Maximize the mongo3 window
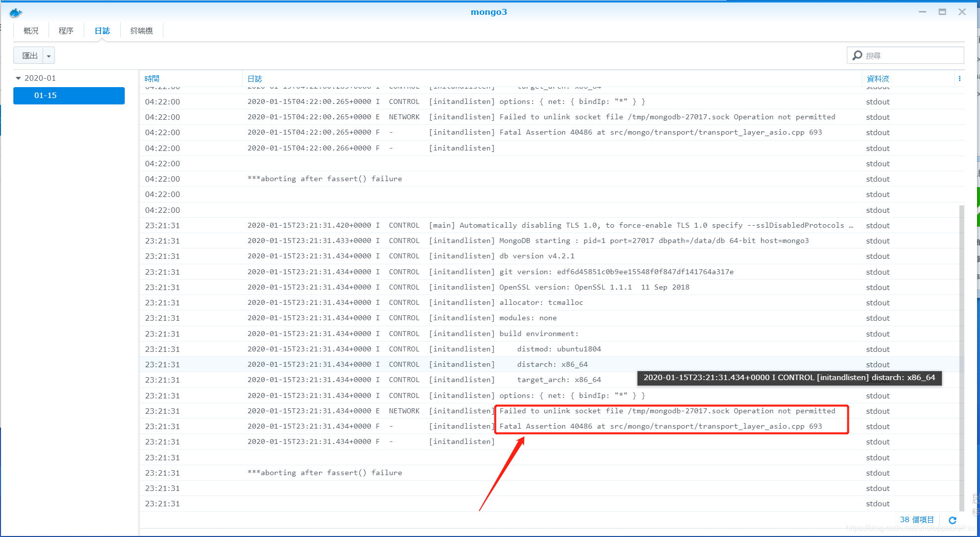Image resolution: width=980 pixels, height=537 pixels. [x=942, y=12]
